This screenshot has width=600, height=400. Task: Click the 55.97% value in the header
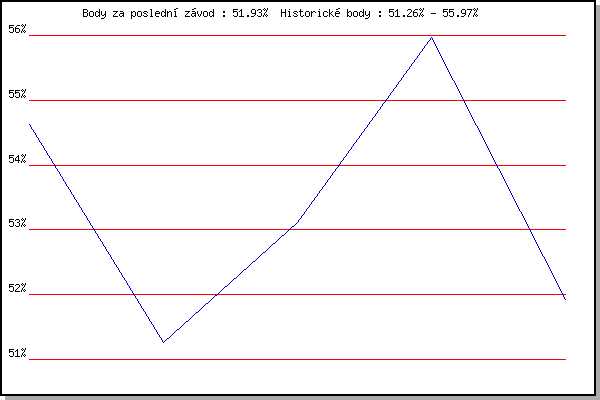[x=460, y=13]
